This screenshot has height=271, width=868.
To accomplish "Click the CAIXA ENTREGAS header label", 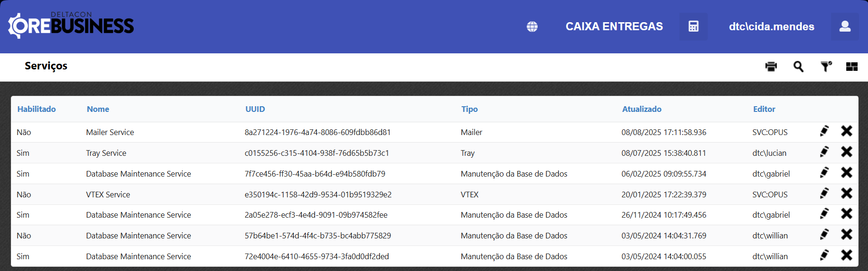I will pos(614,26).
